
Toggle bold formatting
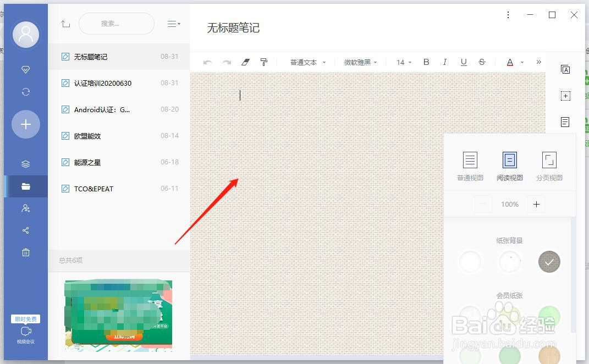click(426, 62)
